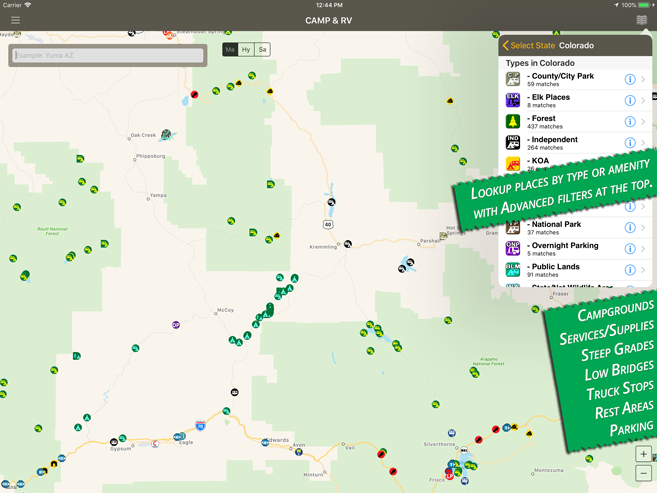
Task: Tap the Silverthorne town label
Action: pos(439,444)
